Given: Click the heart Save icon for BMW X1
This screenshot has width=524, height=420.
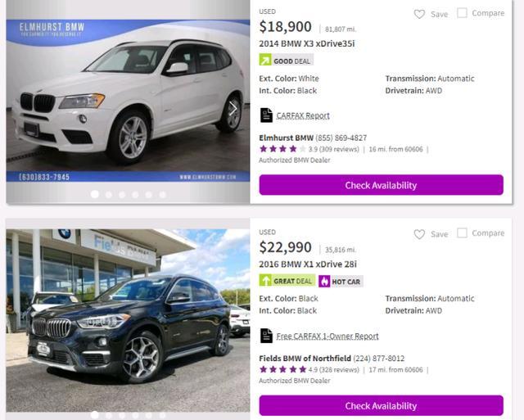Looking at the screenshot, I should pos(419,234).
